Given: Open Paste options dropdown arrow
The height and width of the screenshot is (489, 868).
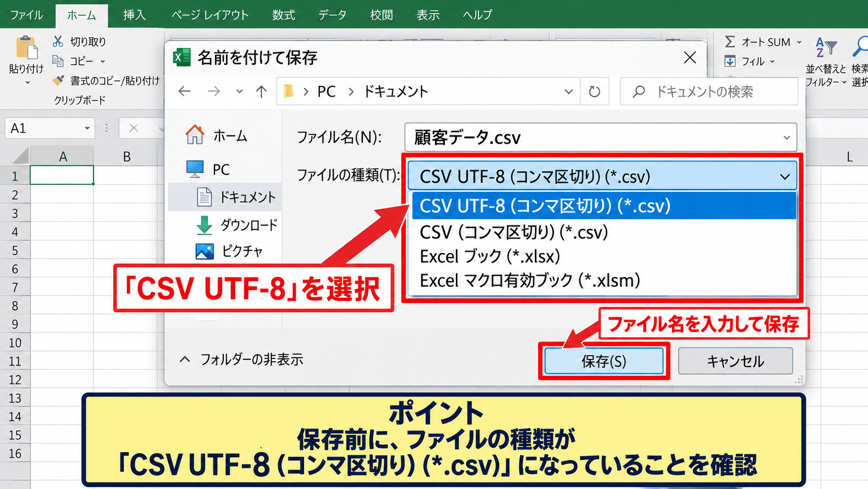Looking at the screenshot, I should (27, 82).
